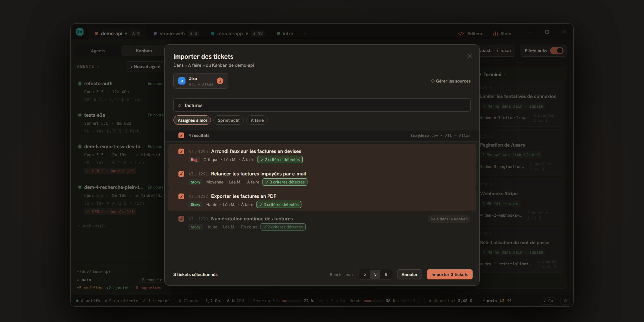Toggle the select-all checkbox beside 4 résultats
Image resolution: width=644 pixels, height=322 pixels.
181,136
